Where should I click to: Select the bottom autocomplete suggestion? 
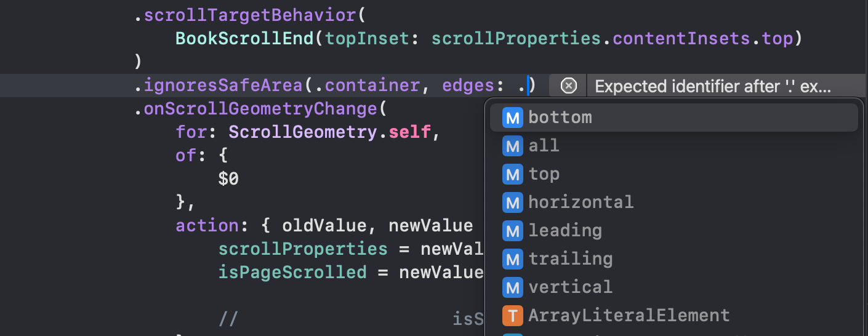560,118
